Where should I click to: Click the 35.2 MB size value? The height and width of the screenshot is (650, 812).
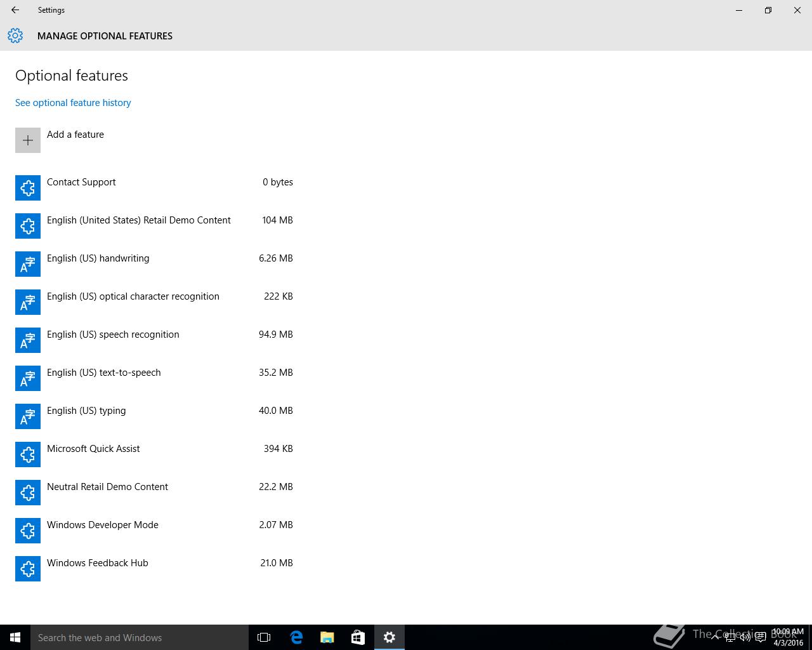(276, 373)
